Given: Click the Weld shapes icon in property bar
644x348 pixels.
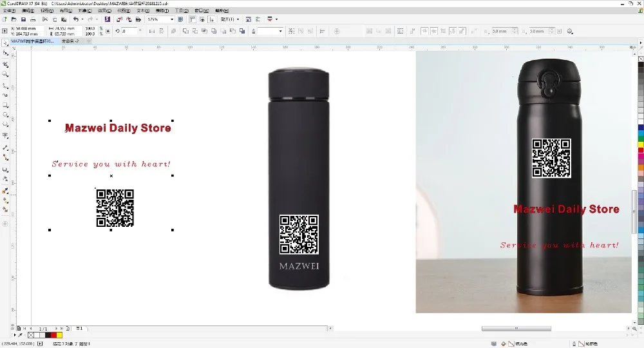Looking at the screenshot, I should (185, 31).
